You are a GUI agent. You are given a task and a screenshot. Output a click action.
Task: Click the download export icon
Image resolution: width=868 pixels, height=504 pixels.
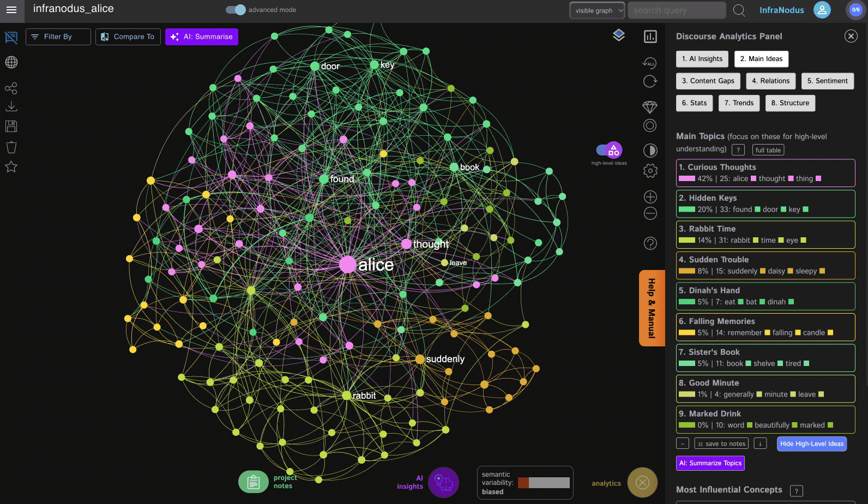tap(11, 106)
